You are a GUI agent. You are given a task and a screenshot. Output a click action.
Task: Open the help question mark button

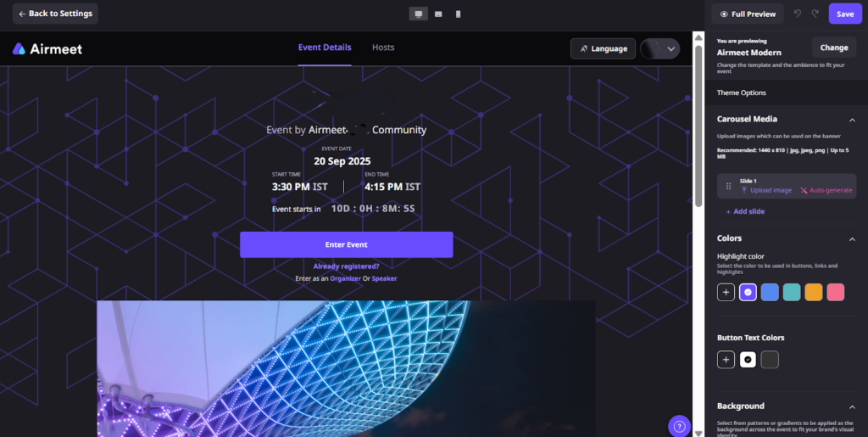pyautogui.click(x=679, y=426)
